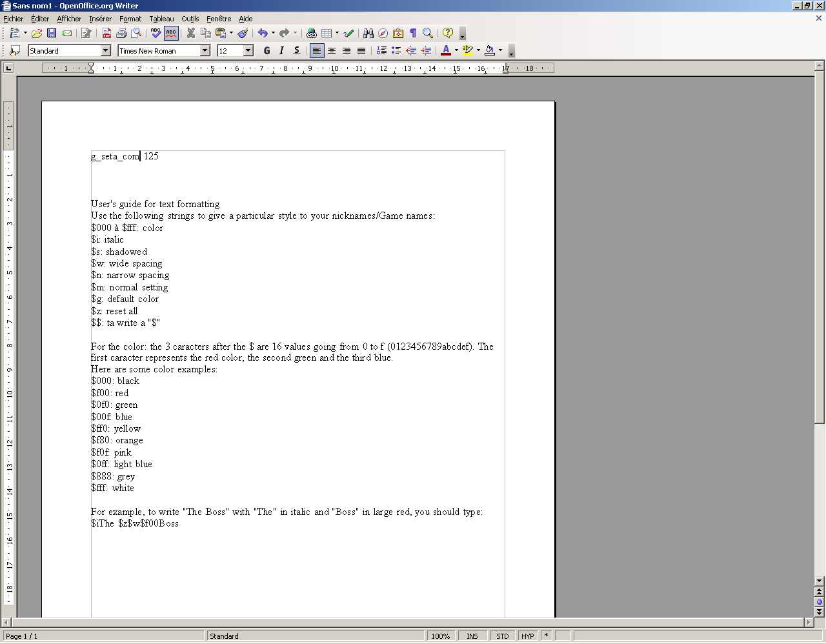Viewport: 826px width, 644px height.
Task: Expand Times New Roman font dropdown
Action: pos(205,50)
